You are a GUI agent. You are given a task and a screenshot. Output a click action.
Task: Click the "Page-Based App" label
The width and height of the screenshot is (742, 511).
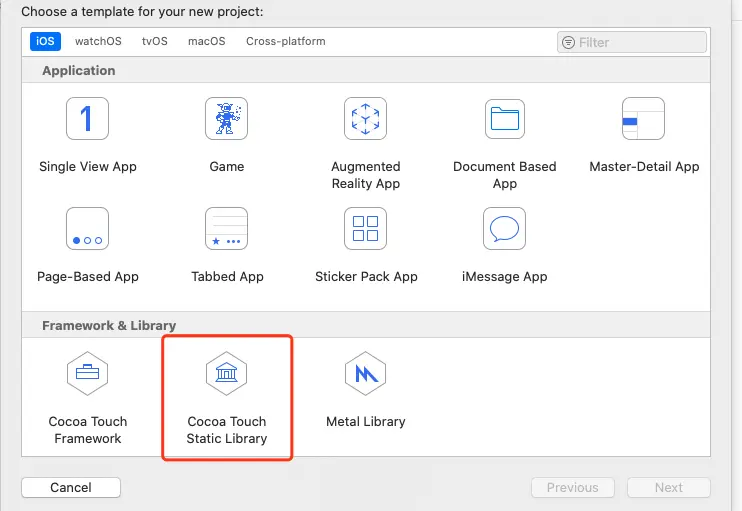(88, 276)
